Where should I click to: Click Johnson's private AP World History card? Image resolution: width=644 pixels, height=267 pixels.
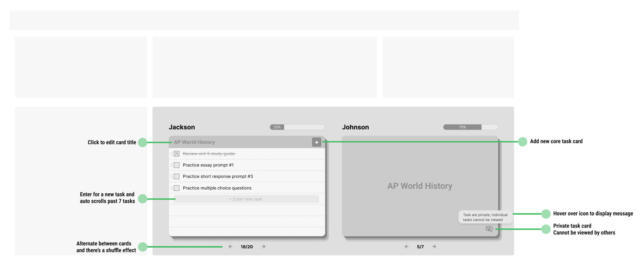pos(420,186)
